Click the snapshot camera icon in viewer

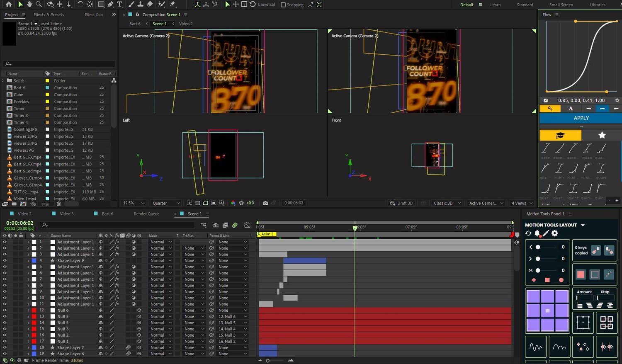265,203
